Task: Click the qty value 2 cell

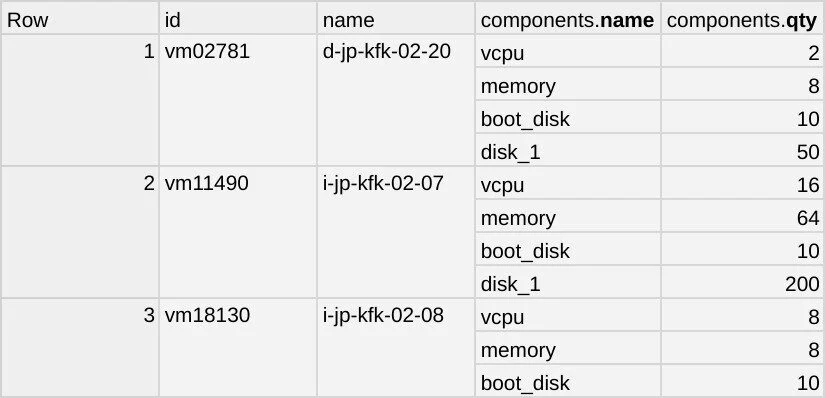Action: [x=743, y=53]
